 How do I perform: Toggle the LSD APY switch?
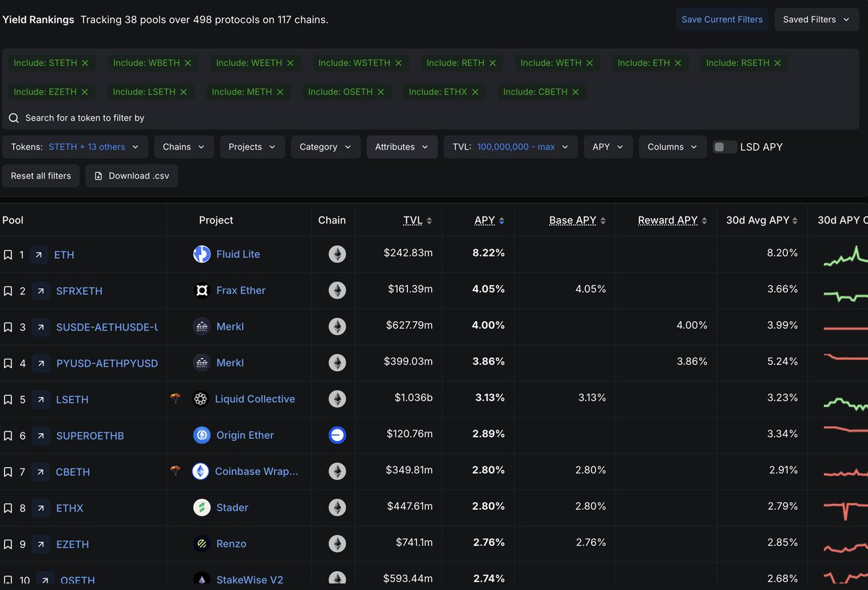[725, 147]
